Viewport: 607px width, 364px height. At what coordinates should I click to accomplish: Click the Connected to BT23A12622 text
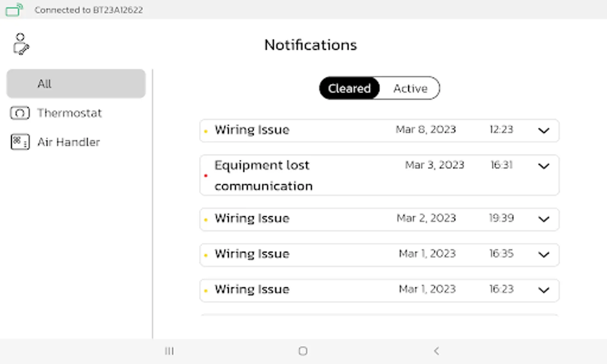[x=89, y=10]
